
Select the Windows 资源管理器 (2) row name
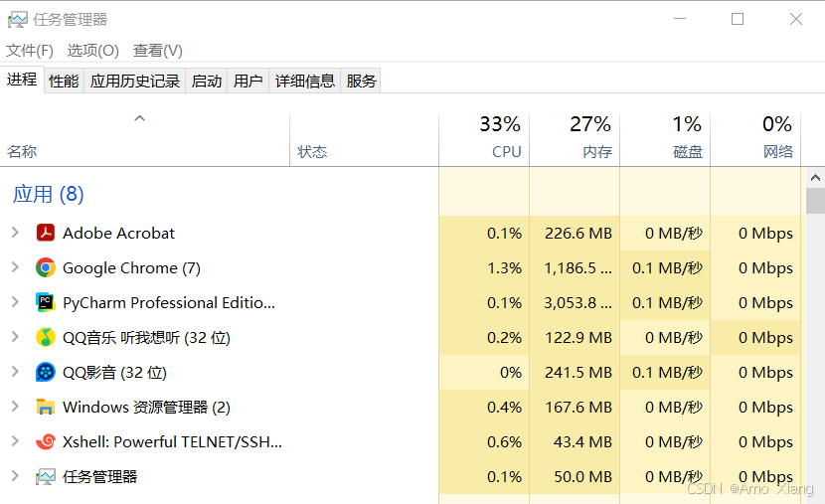[x=146, y=407]
